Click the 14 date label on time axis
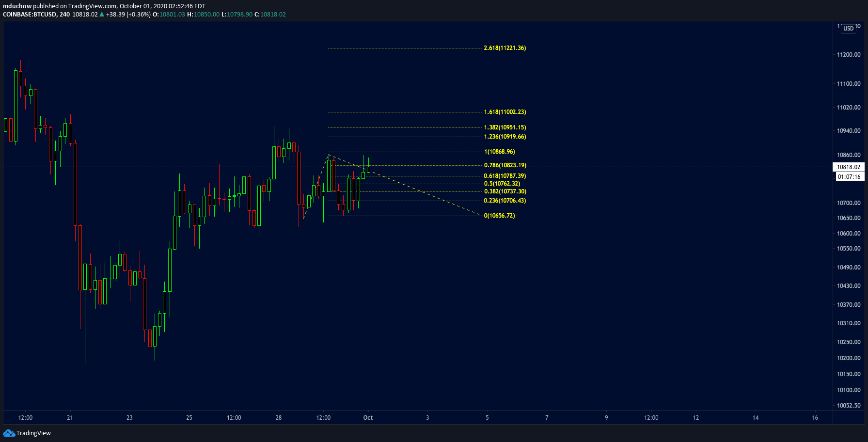This screenshot has width=868, height=442. 755,418
